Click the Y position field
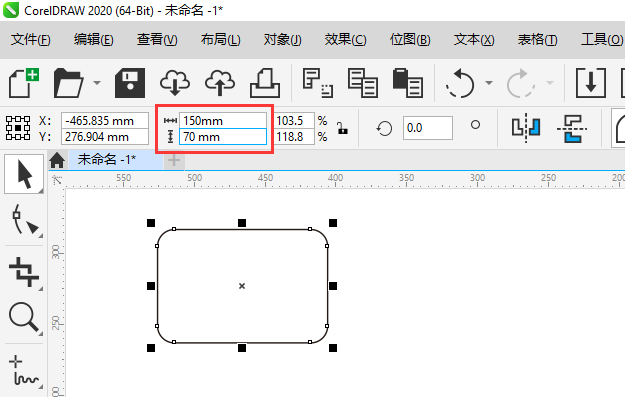The height and width of the screenshot is (397, 625). click(105, 137)
